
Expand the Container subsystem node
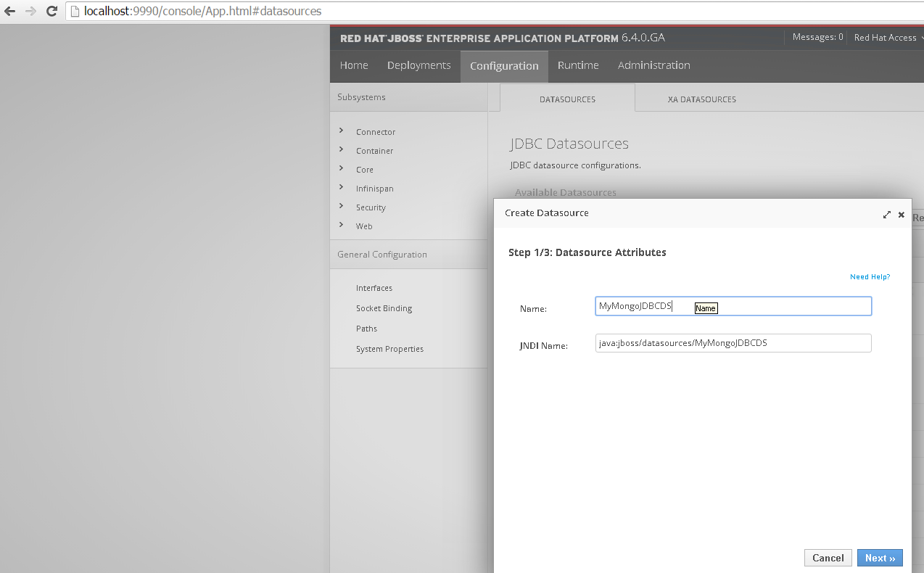tap(342, 150)
